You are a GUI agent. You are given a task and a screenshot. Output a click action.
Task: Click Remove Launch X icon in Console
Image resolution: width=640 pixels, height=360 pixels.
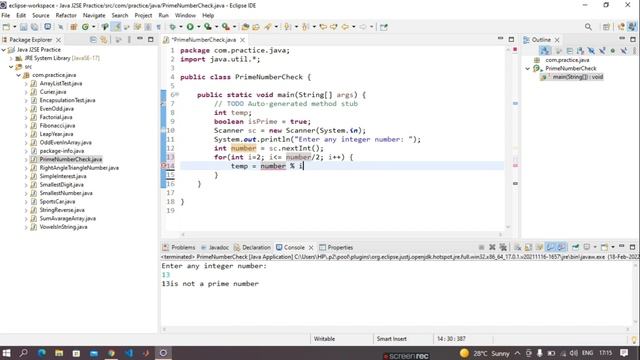click(492, 247)
